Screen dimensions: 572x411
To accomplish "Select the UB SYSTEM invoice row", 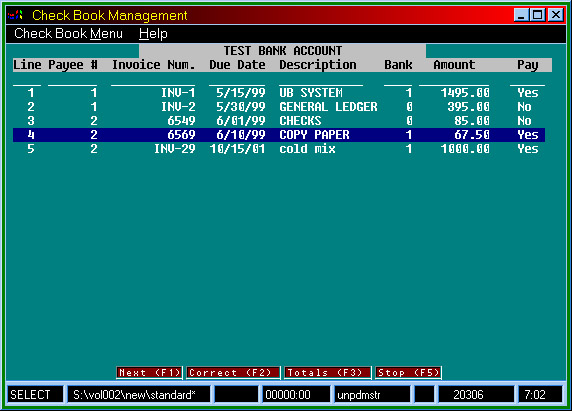I will pos(279,93).
